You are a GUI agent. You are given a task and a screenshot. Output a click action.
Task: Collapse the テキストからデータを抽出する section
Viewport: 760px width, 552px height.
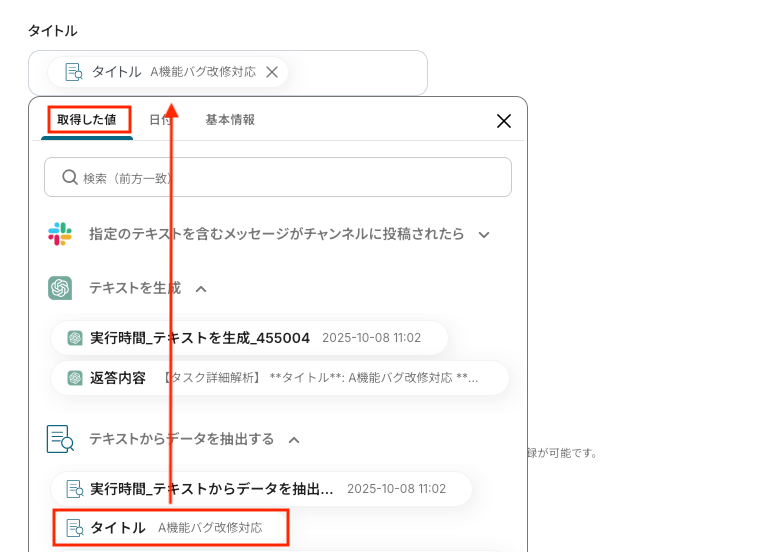pos(294,440)
